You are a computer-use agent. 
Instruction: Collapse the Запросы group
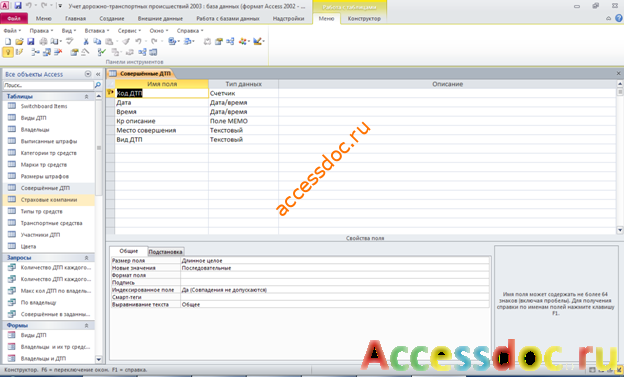[86, 258]
